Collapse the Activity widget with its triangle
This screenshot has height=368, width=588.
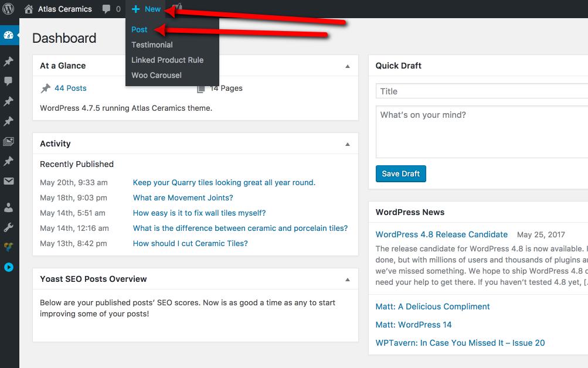348,144
